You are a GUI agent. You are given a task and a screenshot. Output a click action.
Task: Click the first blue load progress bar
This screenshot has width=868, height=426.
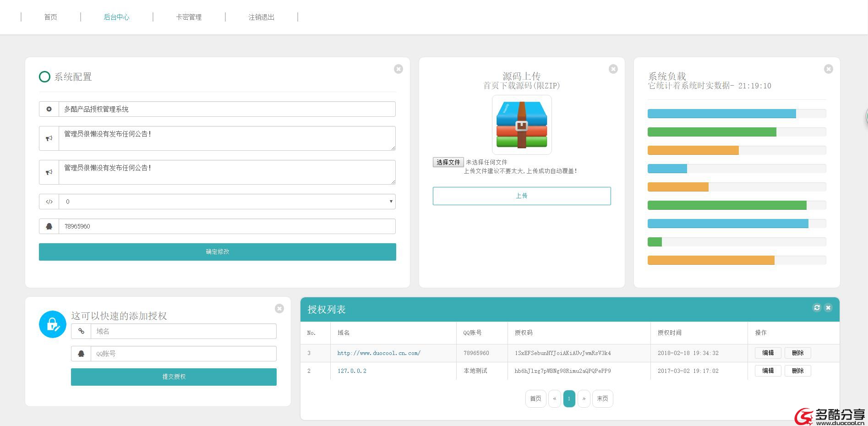pyautogui.click(x=722, y=114)
